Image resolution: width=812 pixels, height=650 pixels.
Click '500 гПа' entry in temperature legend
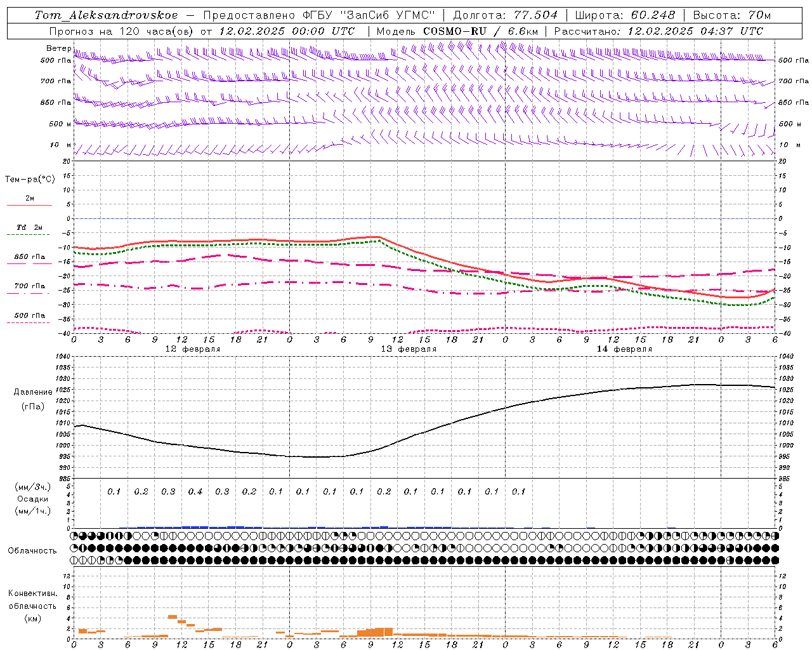pos(30,315)
